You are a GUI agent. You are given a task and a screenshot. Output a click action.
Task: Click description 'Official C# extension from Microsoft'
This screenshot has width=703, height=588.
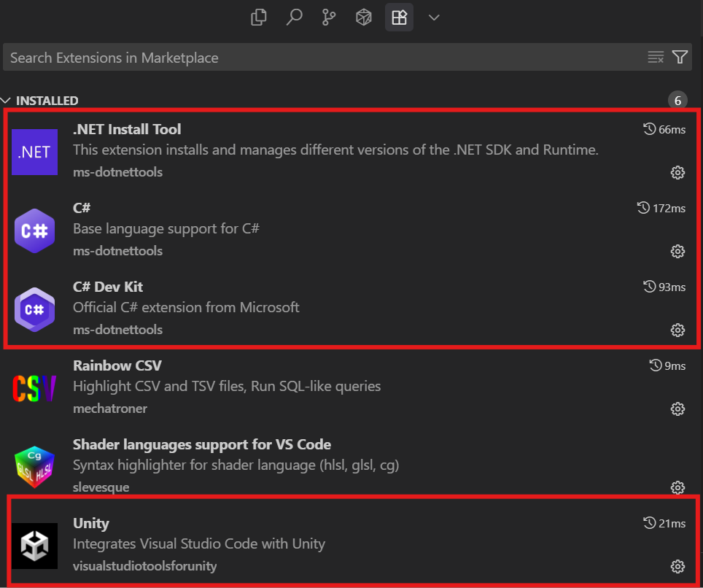[x=186, y=307]
